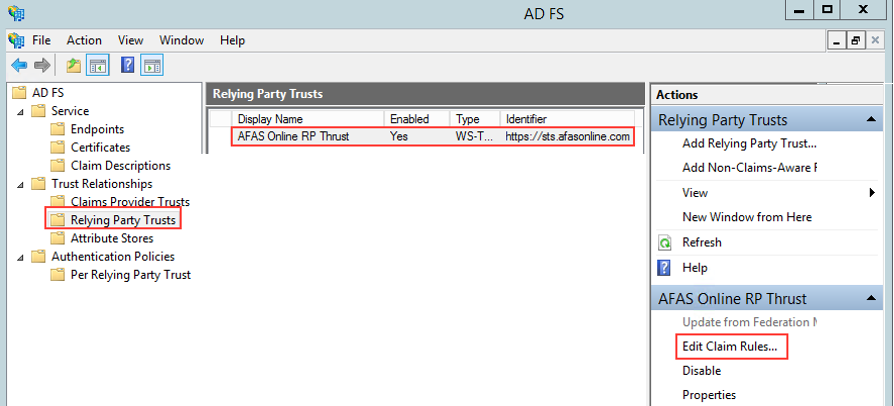Open the Action menu
894x406 pixels.
(84, 40)
